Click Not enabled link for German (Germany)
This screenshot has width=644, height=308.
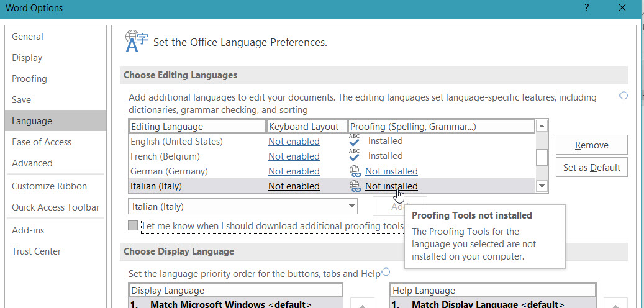click(x=294, y=171)
